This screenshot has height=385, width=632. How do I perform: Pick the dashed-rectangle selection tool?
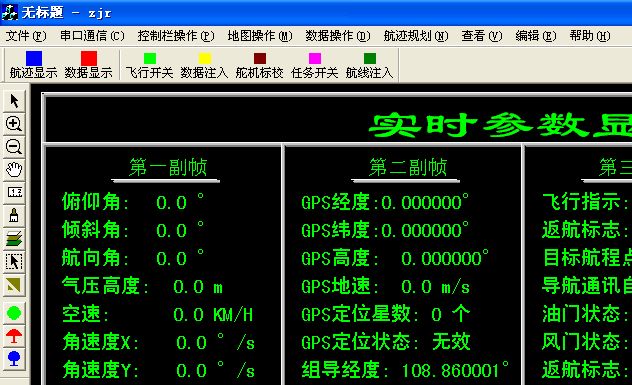14,262
